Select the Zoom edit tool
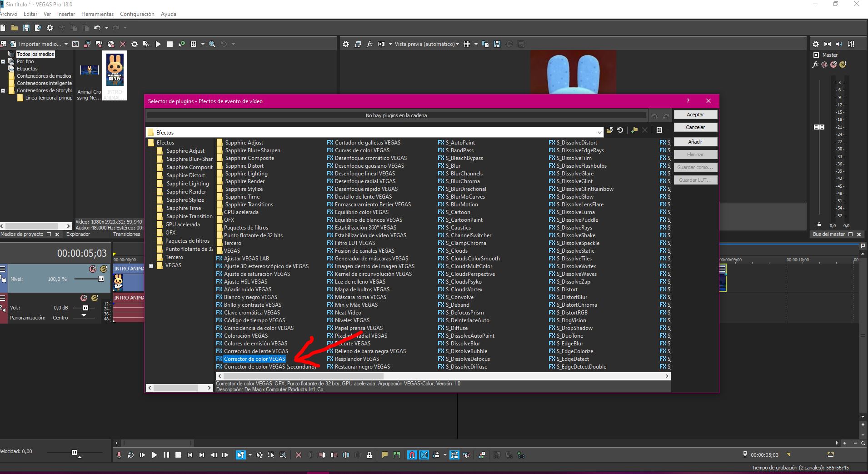This screenshot has height=474, width=868. 283,455
